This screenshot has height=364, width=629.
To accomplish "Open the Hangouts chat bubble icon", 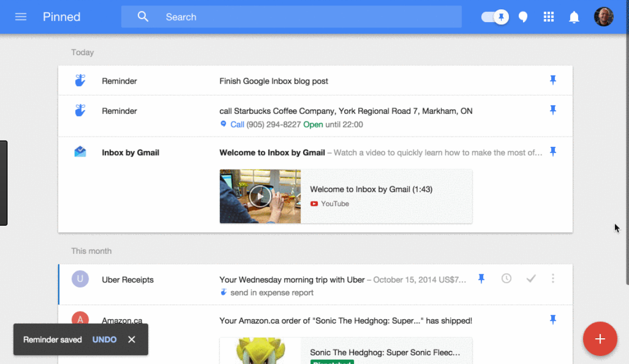I will pyautogui.click(x=523, y=17).
